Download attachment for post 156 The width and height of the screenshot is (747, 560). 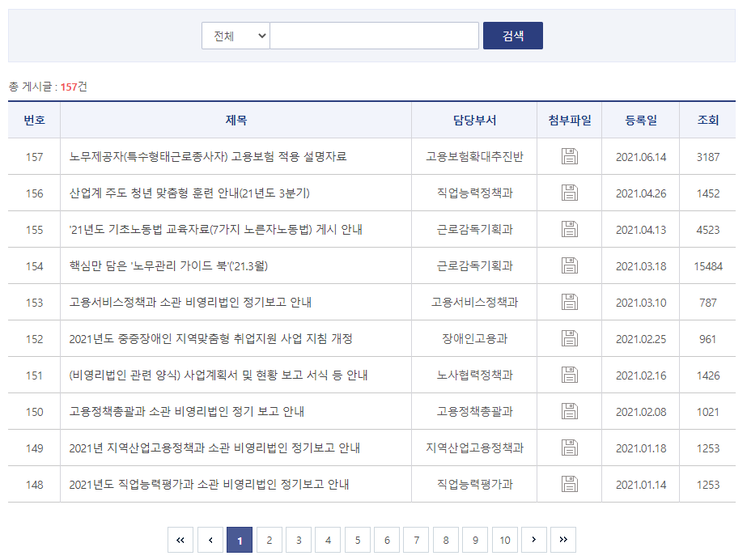(569, 193)
